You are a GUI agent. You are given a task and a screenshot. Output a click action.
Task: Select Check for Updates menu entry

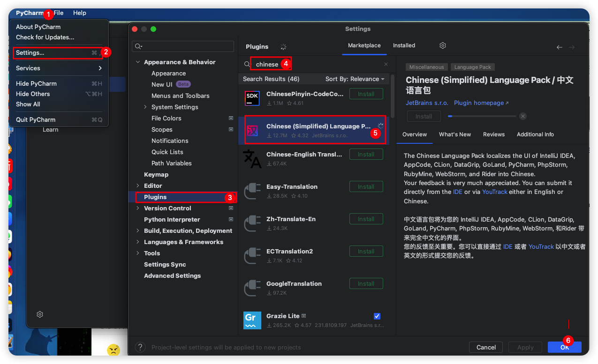tap(45, 37)
